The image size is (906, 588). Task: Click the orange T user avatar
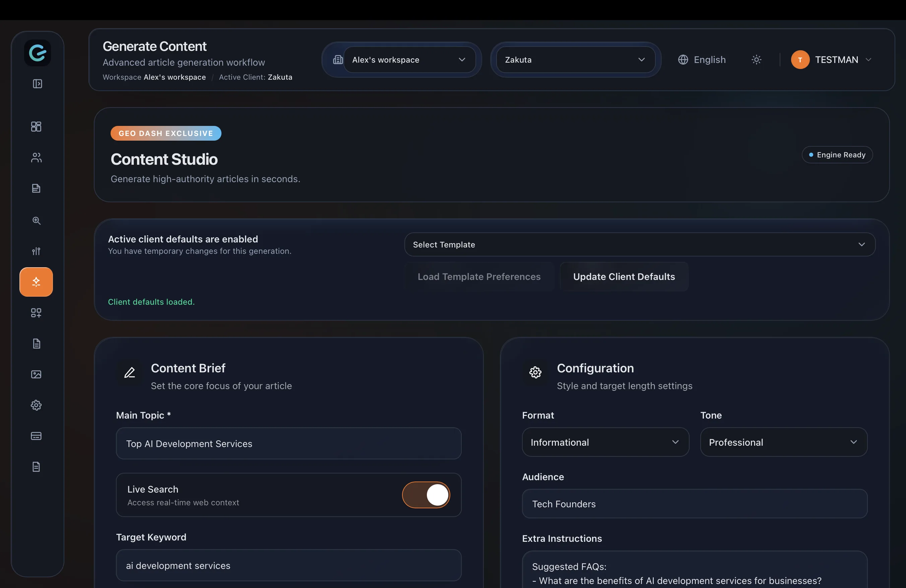tap(800, 60)
